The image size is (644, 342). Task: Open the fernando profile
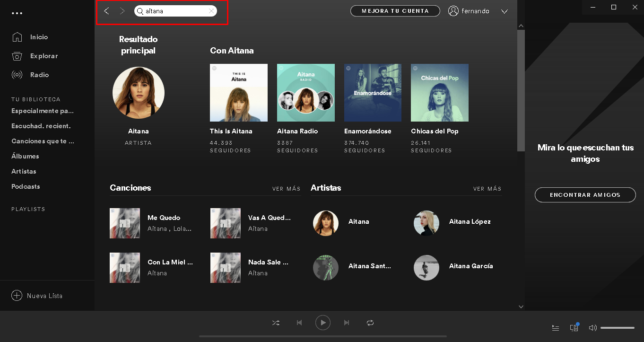coord(469,11)
